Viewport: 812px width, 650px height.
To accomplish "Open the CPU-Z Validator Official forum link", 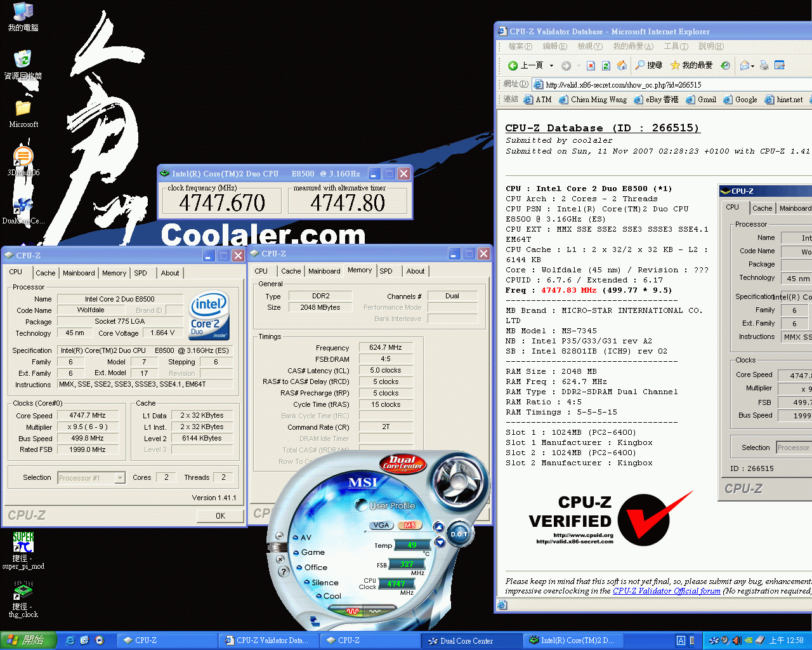I will pyautogui.click(x=666, y=591).
